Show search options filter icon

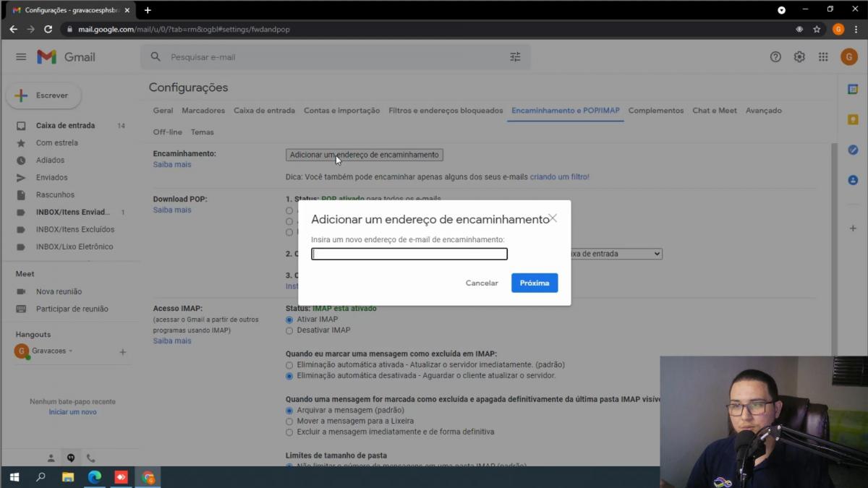[515, 57]
